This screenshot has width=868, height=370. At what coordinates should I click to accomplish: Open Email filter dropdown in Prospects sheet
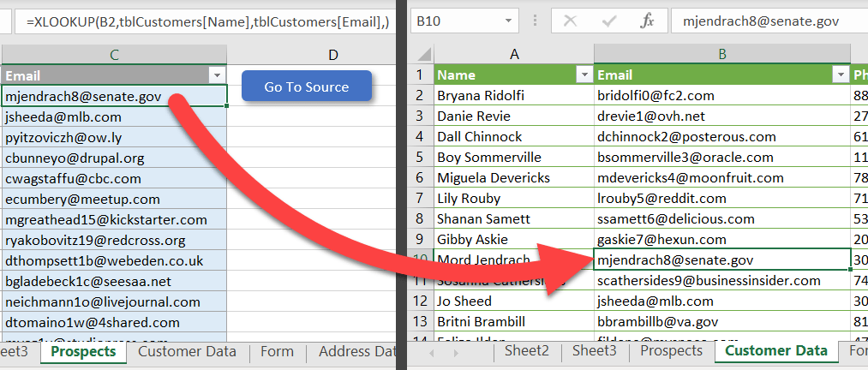coord(216,75)
